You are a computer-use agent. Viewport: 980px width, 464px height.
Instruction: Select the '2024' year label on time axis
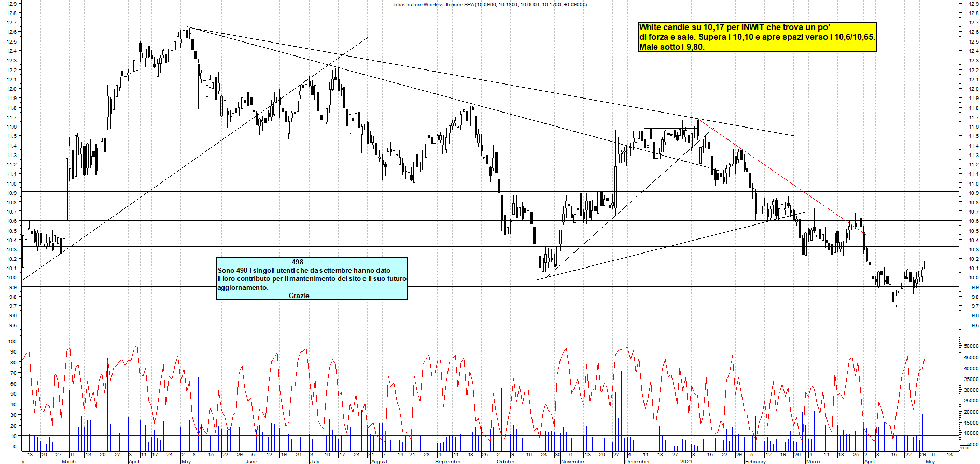686,461
